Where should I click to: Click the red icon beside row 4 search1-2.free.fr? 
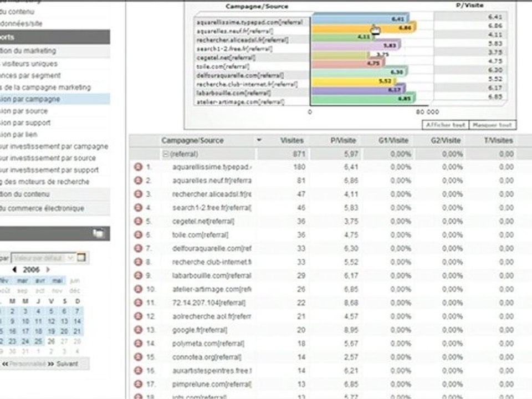[x=138, y=208]
